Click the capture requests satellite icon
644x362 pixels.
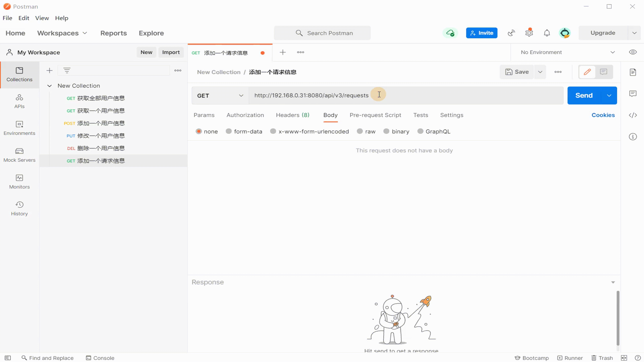[511, 33]
